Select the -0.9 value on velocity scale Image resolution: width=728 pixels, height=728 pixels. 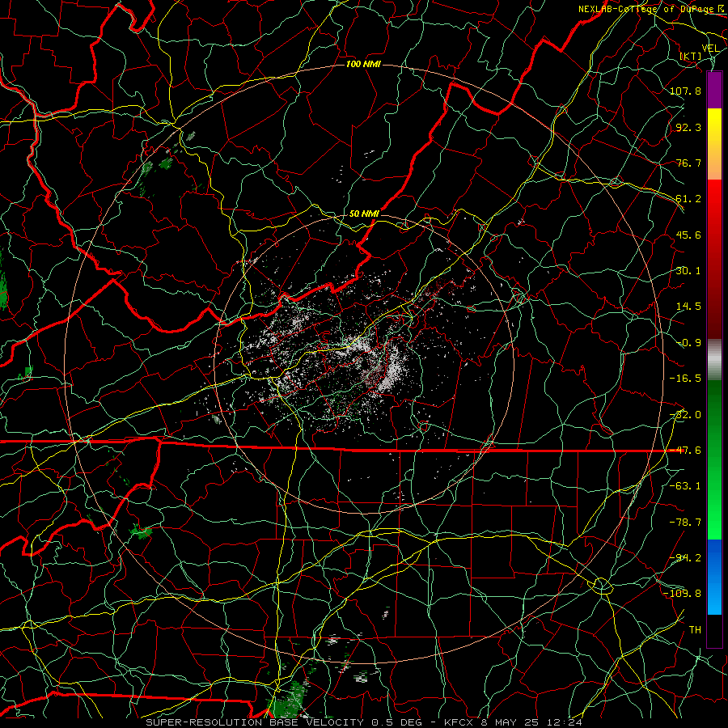pyautogui.click(x=688, y=343)
